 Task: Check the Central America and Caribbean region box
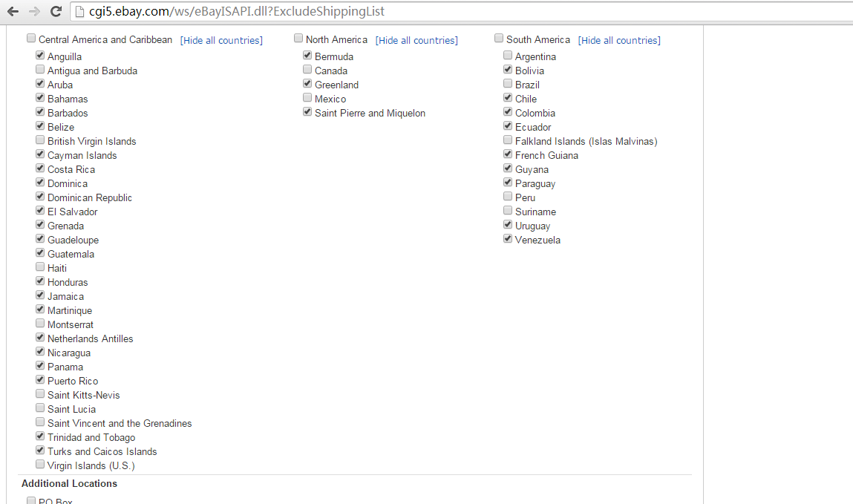point(31,39)
